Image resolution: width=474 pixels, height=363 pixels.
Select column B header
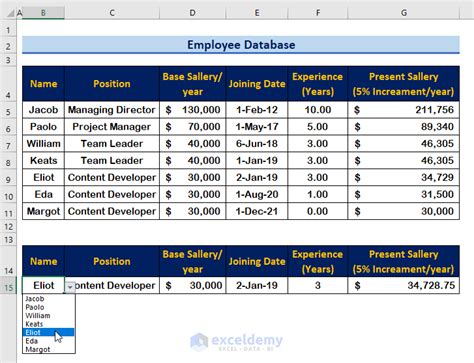tap(43, 13)
